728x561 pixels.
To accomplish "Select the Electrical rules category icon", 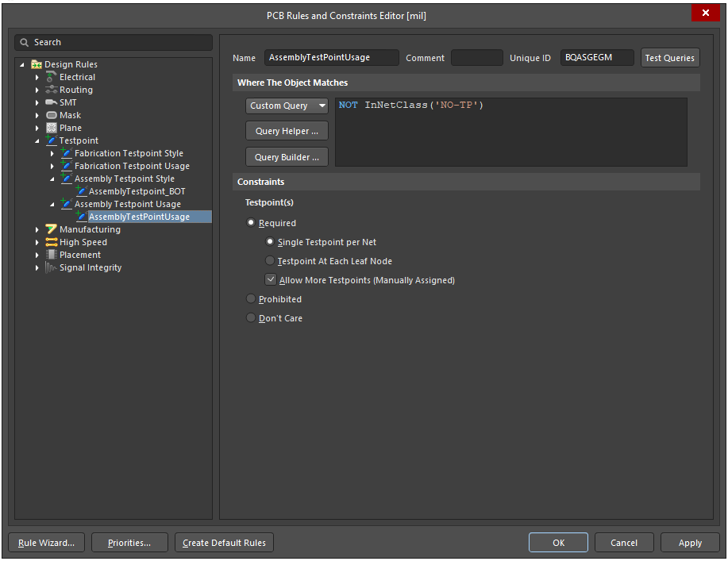I will click(x=51, y=77).
